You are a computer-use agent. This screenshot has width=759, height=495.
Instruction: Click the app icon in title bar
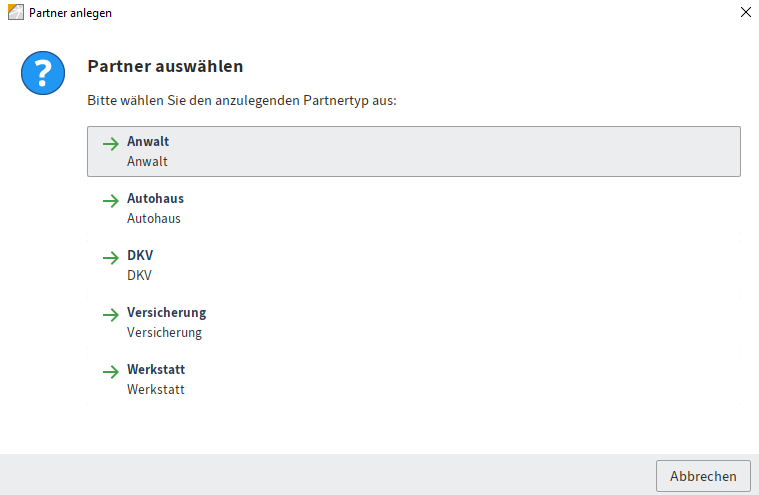point(14,13)
